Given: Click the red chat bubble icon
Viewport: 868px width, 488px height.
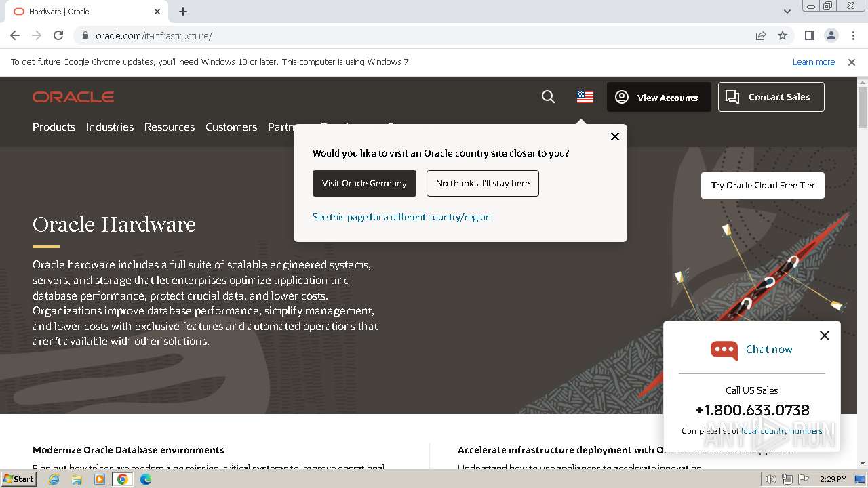Looking at the screenshot, I should (x=724, y=350).
